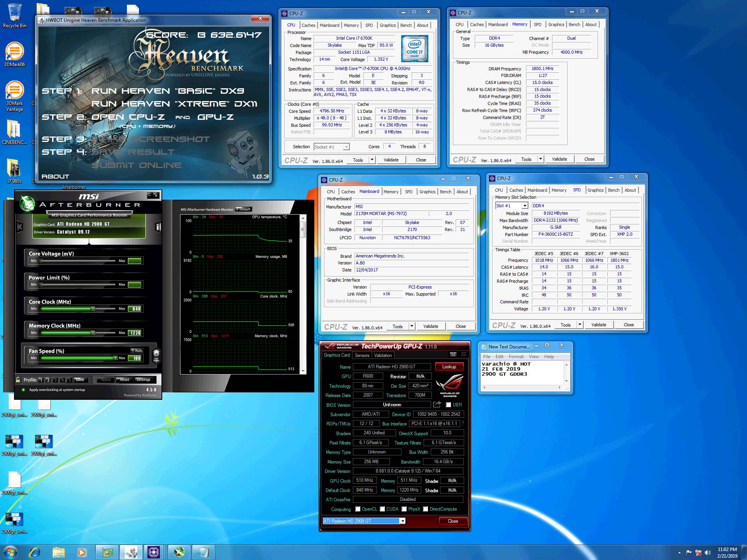Toggle Apply overclocking at system startup
This screenshot has width=747, height=560.
24,390
